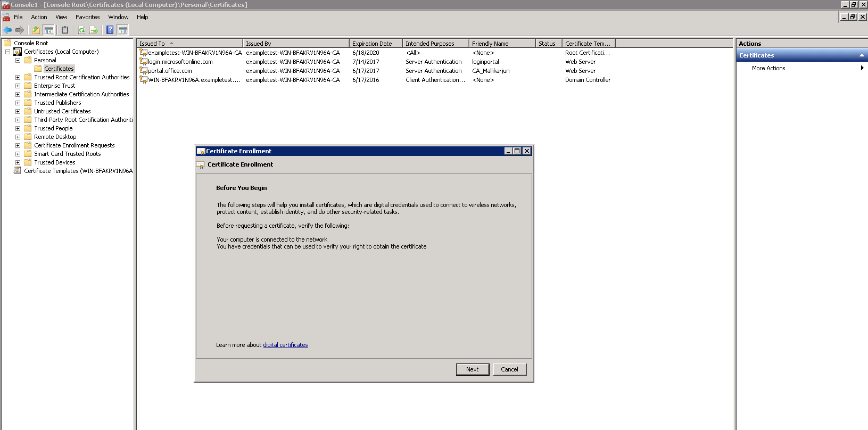Click the Domain Controller template cell
Image resolution: width=868 pixels, height=430 pixels.
pos(588,80)
